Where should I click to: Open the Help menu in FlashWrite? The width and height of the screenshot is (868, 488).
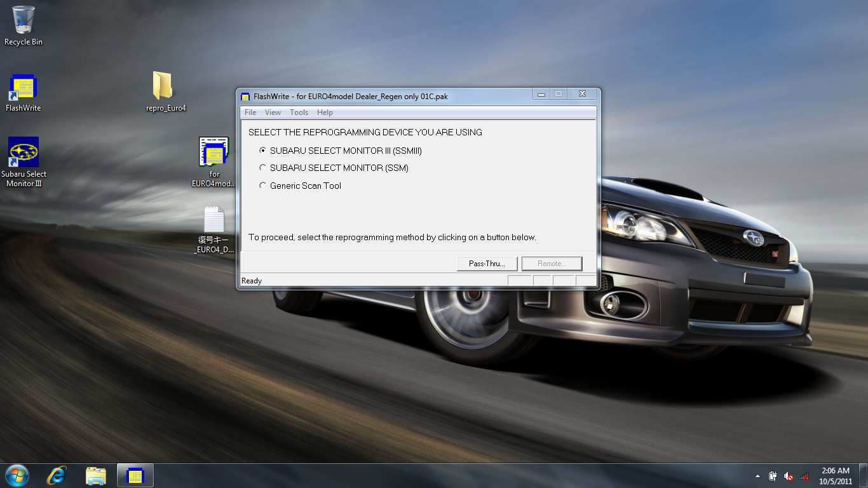pos(325,112)
